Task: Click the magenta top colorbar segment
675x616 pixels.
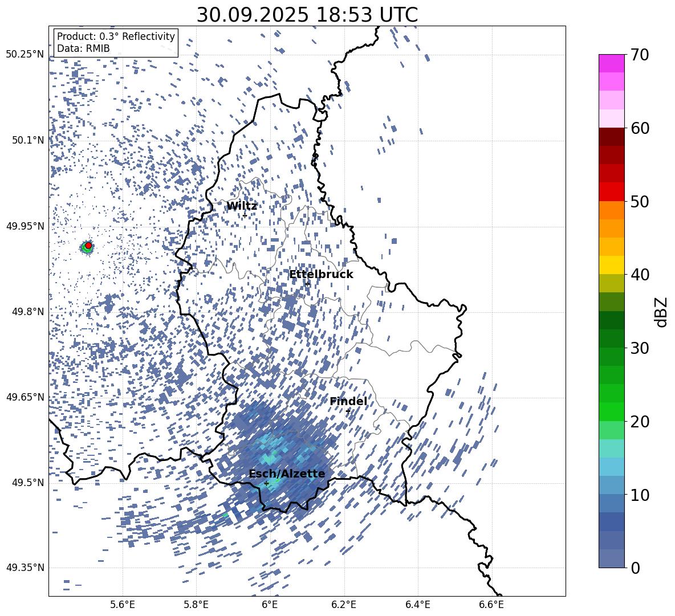Action: [611, 64]
